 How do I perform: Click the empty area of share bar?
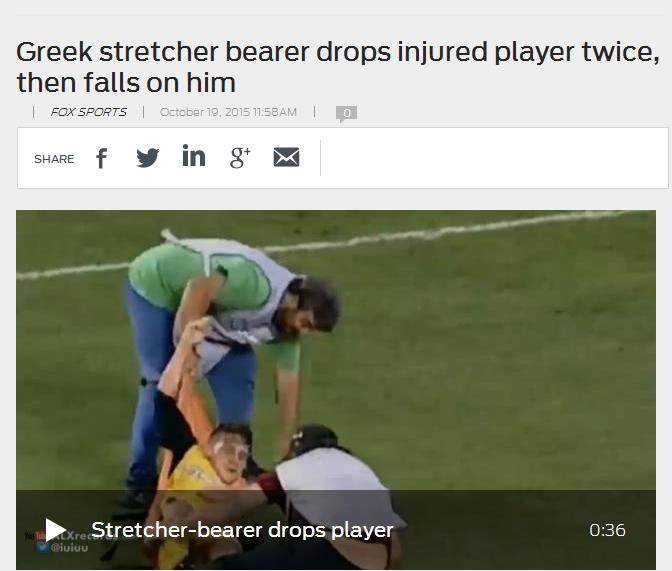pos(494,158)
